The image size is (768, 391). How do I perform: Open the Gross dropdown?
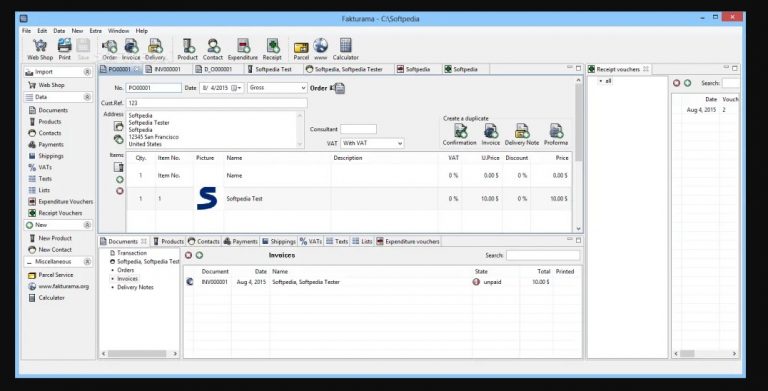(x=277, y=88)
